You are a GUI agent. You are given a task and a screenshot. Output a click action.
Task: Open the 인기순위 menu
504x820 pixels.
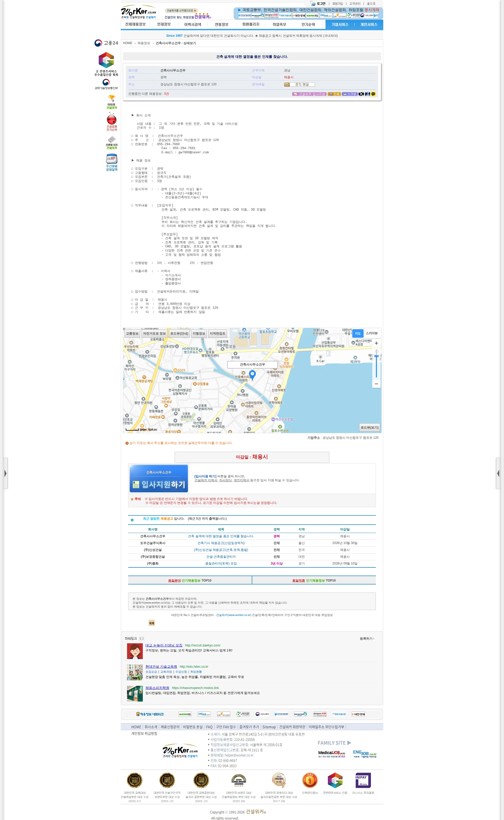(x=308, y=24)
